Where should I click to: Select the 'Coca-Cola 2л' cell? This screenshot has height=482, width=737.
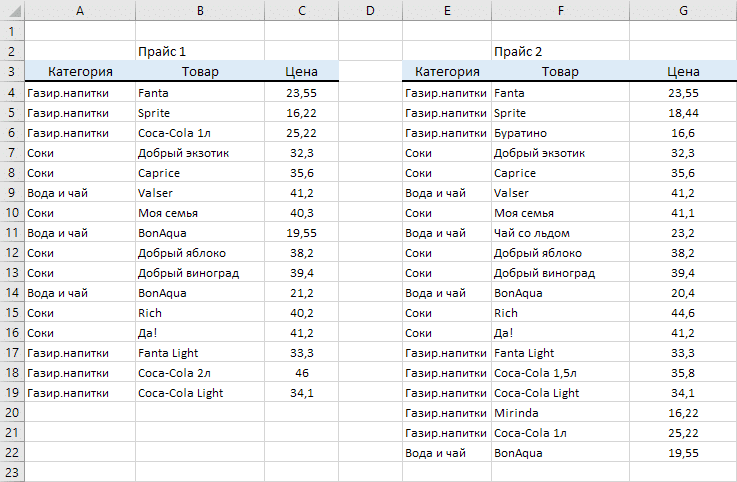point(200,373)
